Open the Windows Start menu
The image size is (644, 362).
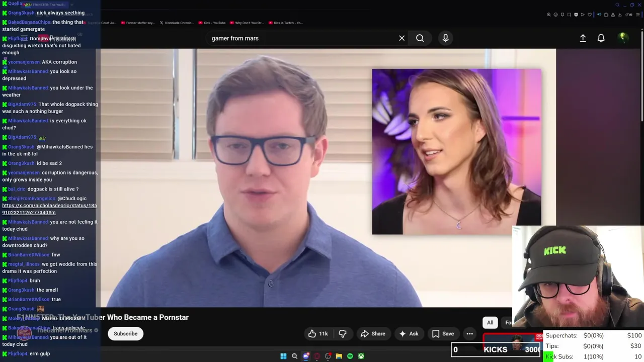(283, 356)
